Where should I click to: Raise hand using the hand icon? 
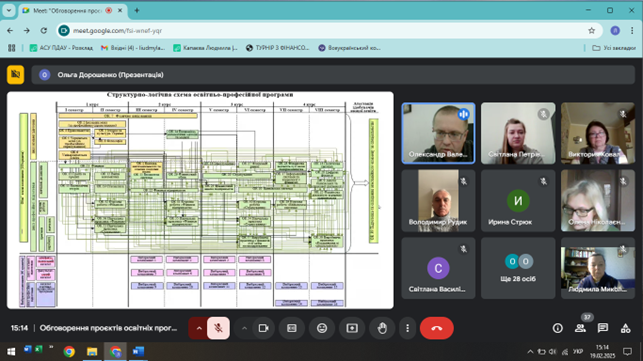(382, 328)
